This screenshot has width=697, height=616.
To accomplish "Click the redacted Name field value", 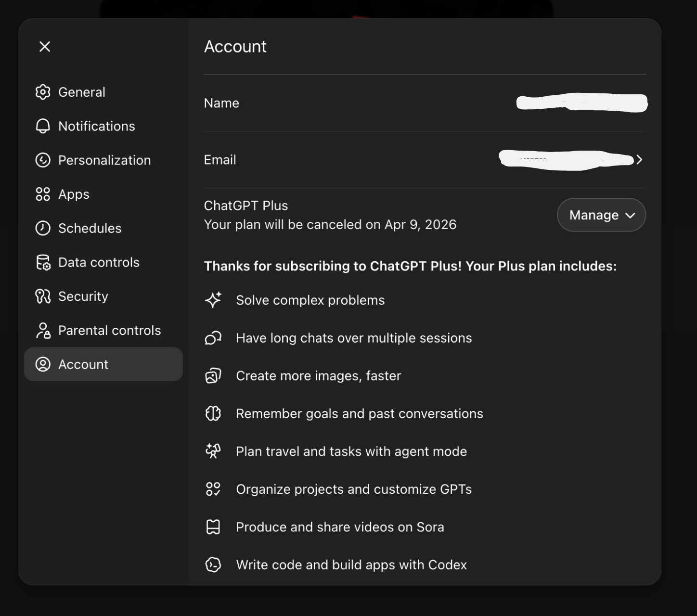I will [581, 103].
